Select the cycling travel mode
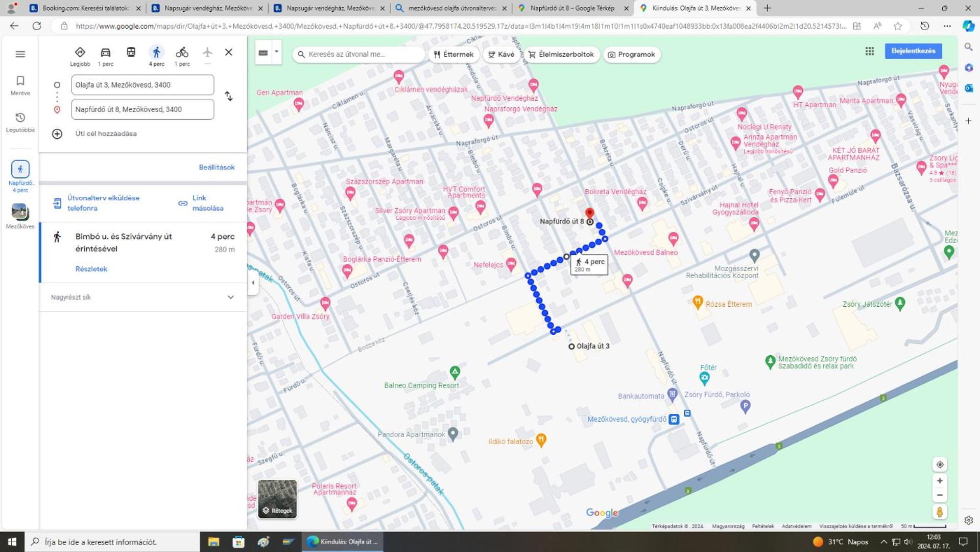 point(182,56)
